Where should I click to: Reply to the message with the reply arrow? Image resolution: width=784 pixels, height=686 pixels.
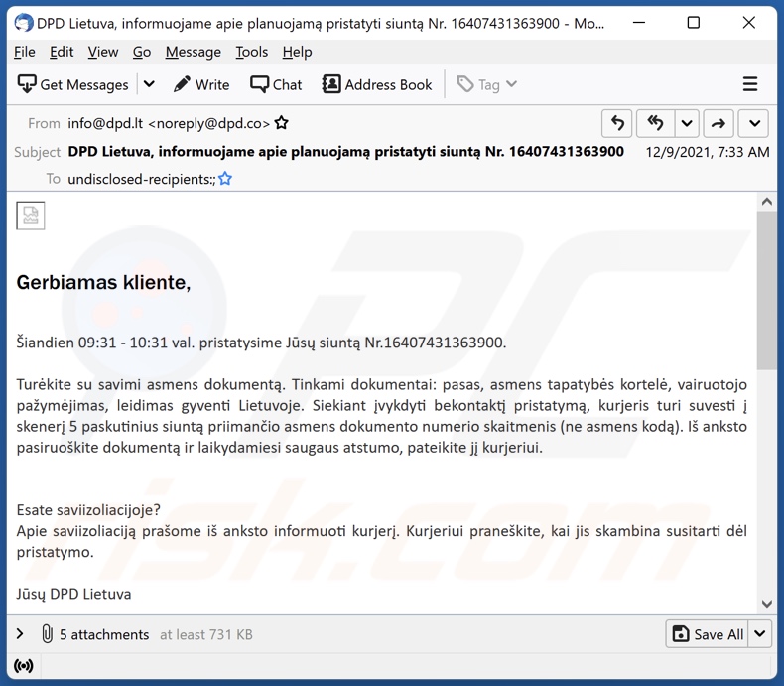[x=617, y=123]
